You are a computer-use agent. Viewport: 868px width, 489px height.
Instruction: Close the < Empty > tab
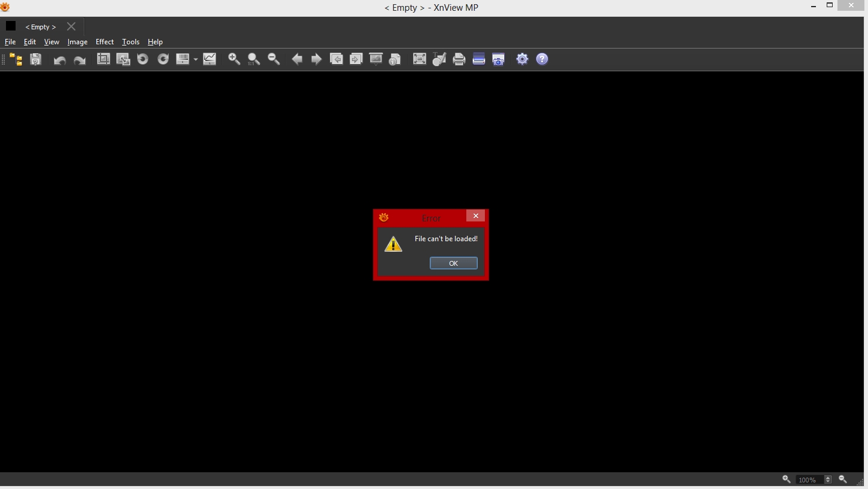71,26
